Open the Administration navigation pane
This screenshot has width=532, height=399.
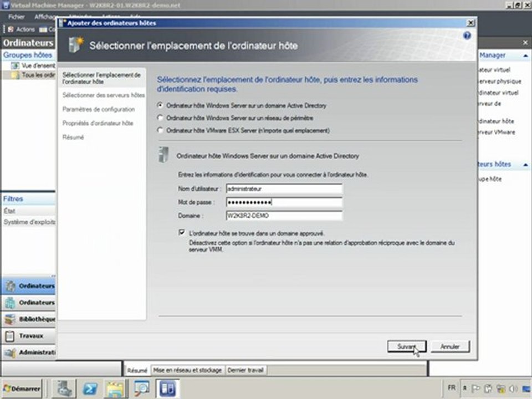pyautogui.click(x=28, y=352)
